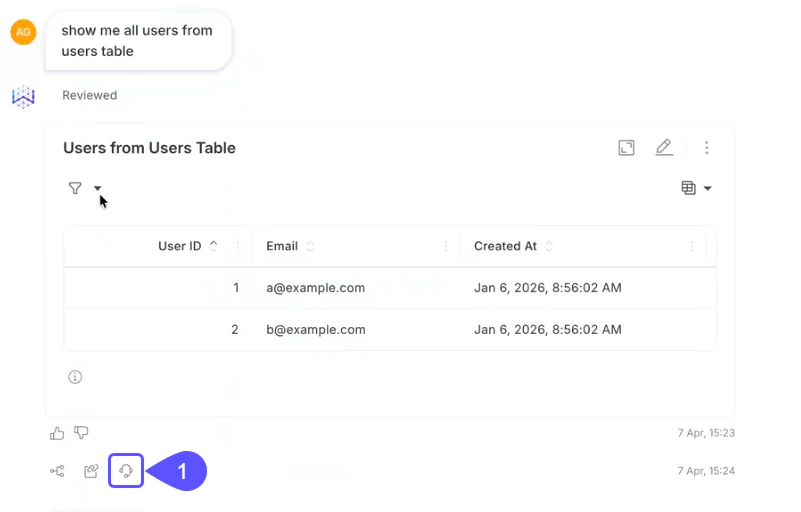Click the assistant logo beside Reviewed

23,96
